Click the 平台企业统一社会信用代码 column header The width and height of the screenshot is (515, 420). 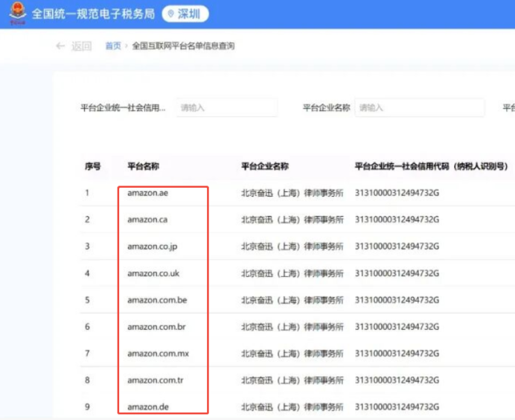(431, 166)
